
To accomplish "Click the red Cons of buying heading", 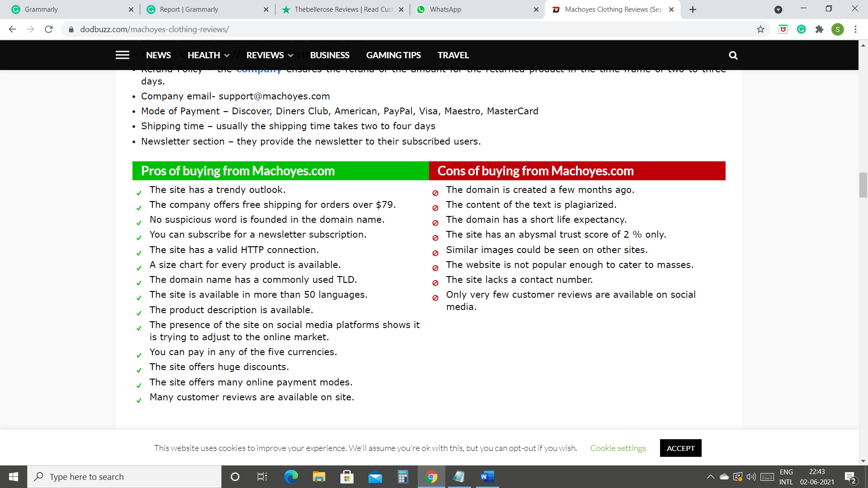I will [x=577, y=171].
